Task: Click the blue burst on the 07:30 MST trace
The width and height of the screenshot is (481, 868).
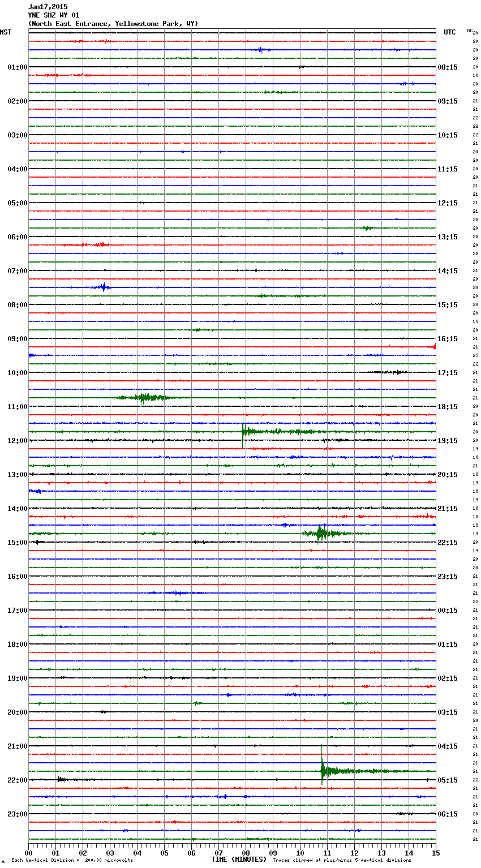Action: point(103,287)
